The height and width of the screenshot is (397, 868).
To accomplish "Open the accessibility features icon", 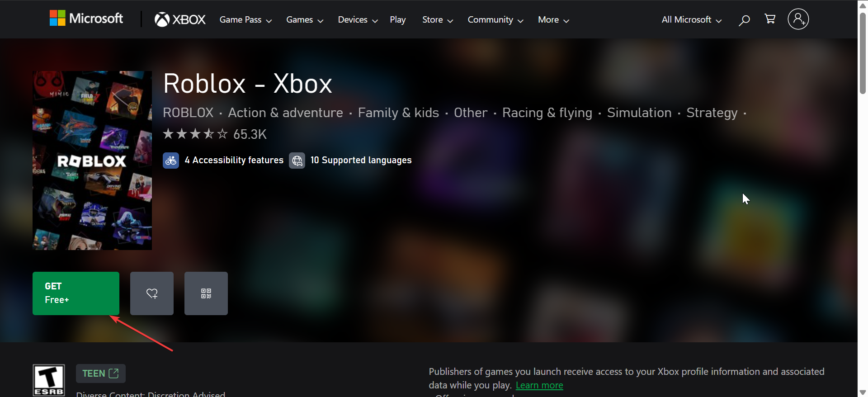I will [x=171, y=161].
